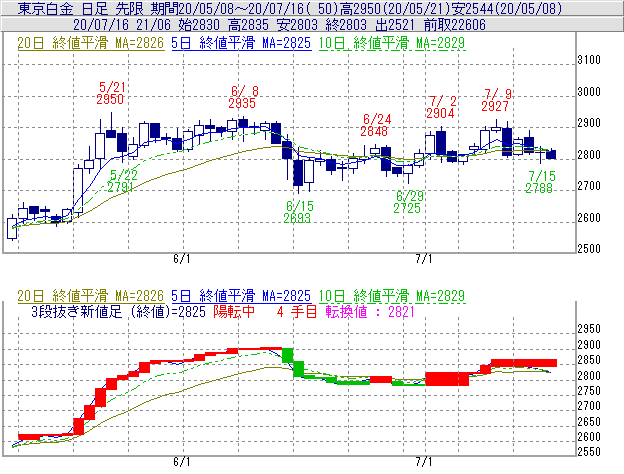Click the 前取22606 open interest value
Viewport: 624px width, 474px height.
tap(454, 25)
